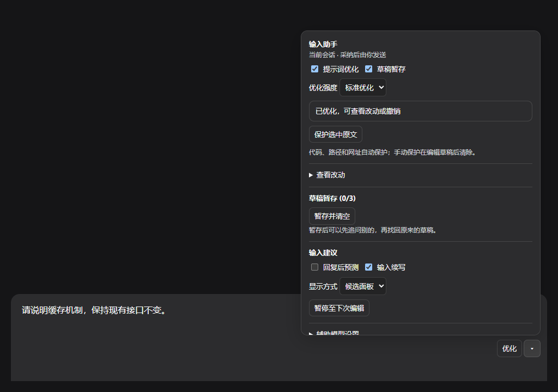This screenshot has height=392, width=558.
Task: Open the 优化强度 dropdown showing 标准优化
Action: 363,88
